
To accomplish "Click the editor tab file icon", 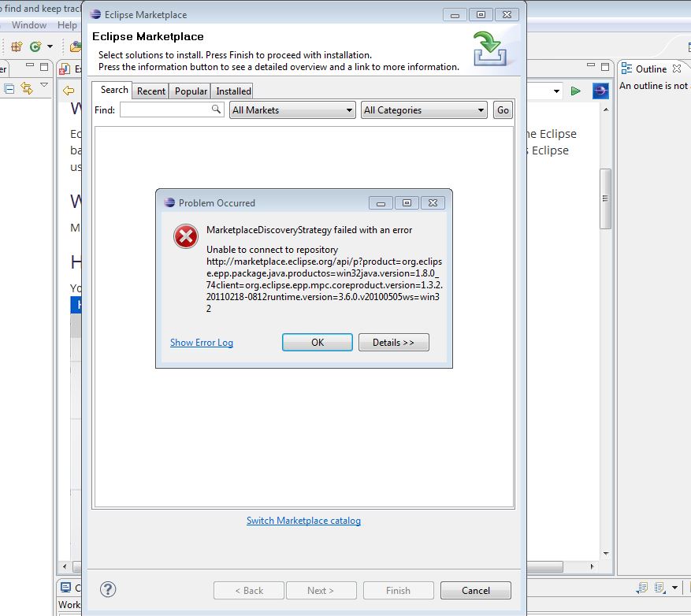I will click(65, 69).
